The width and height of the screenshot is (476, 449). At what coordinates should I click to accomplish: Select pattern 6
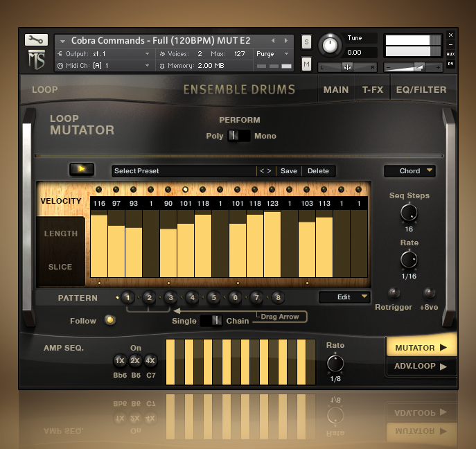(235, 297)
